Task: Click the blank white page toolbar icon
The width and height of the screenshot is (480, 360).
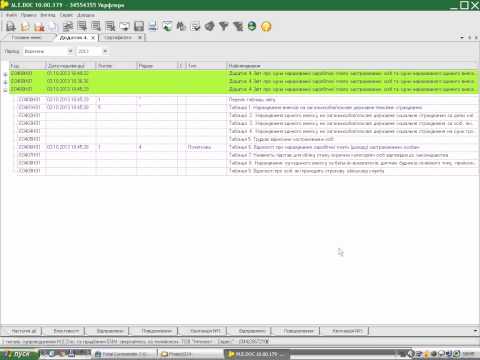Action: coord(53,26)
